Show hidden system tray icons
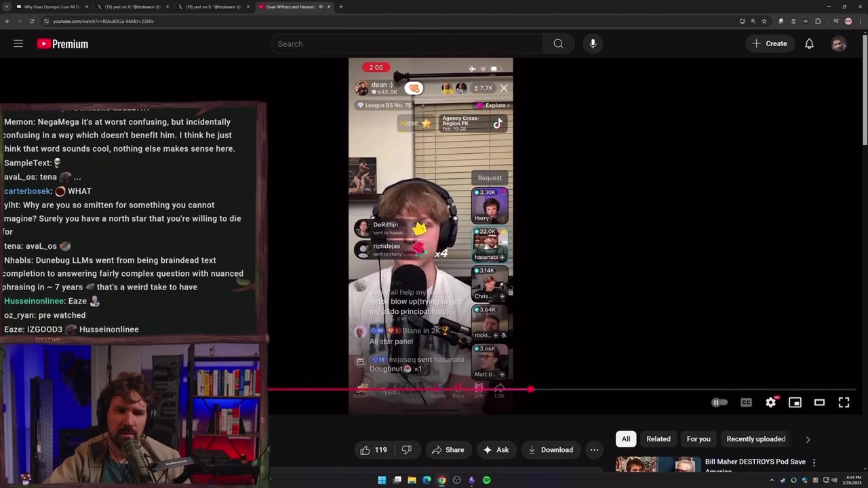Viewport: 868px width, 488px height. (x=772, y=481)
